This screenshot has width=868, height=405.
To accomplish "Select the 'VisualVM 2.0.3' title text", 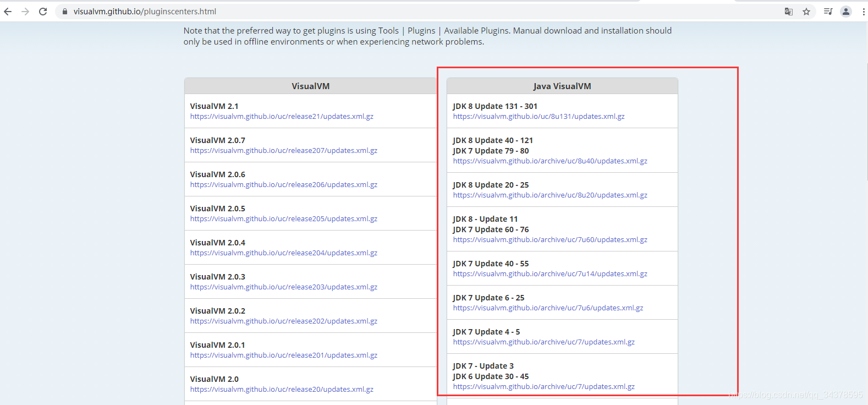I will coord(218,277).
